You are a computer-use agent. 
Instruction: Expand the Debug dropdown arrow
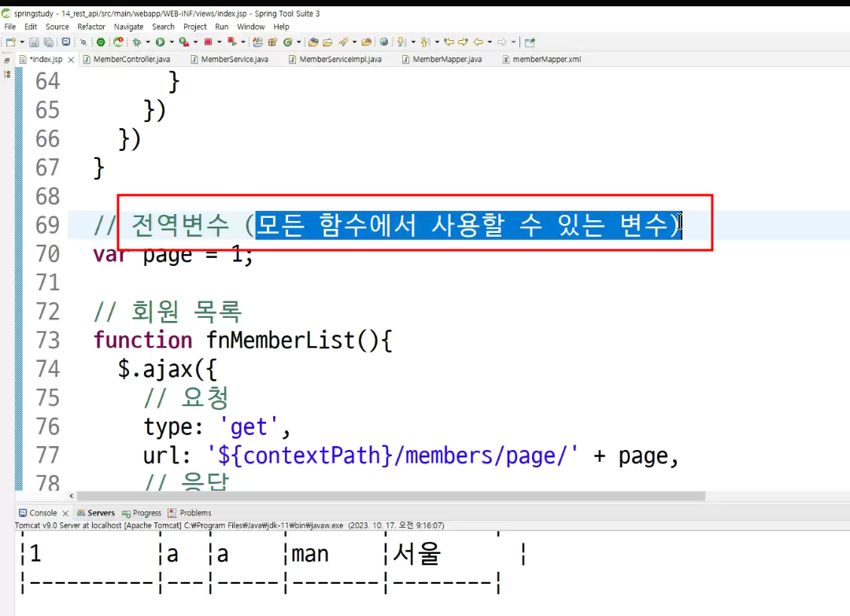tap(148, 42)
